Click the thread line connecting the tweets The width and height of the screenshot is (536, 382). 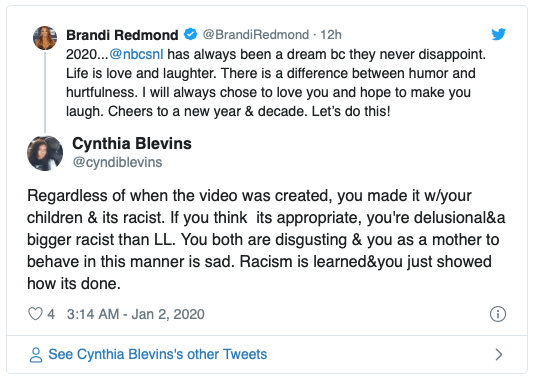pos(45,91)
